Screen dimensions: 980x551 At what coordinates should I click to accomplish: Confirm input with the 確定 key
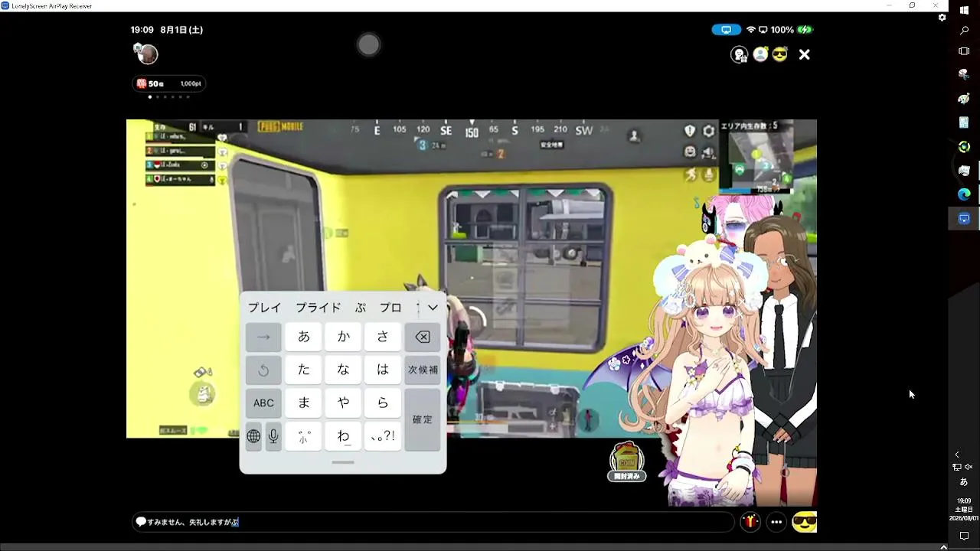(x=423, y=419)
